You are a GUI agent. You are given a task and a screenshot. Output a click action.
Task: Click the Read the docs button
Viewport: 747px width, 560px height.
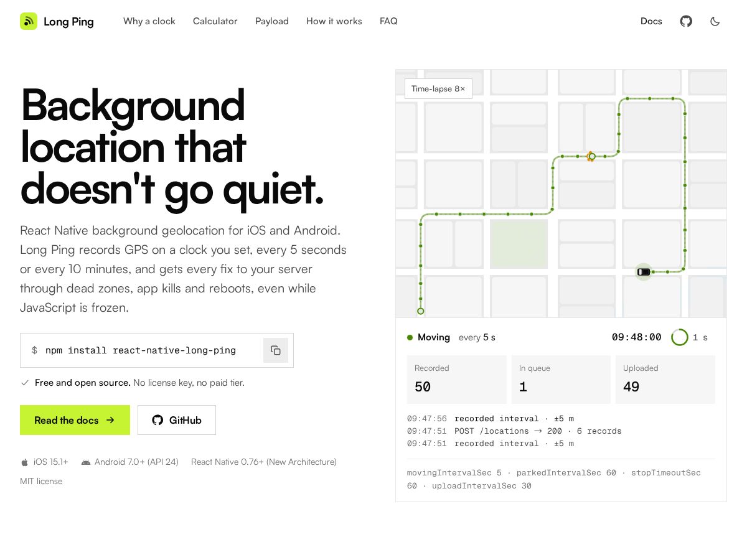[x=75, y=420]
